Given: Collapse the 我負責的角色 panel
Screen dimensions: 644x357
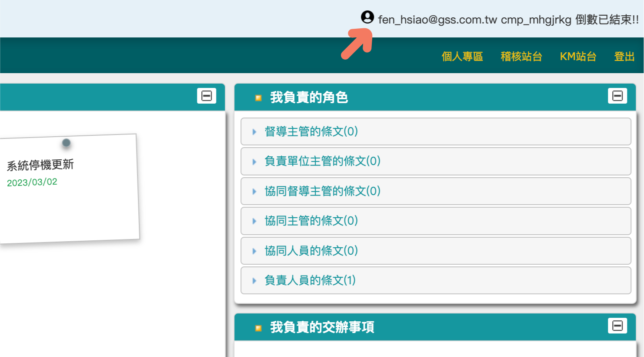Looking at the screenshot, I should tap(617, 96).
